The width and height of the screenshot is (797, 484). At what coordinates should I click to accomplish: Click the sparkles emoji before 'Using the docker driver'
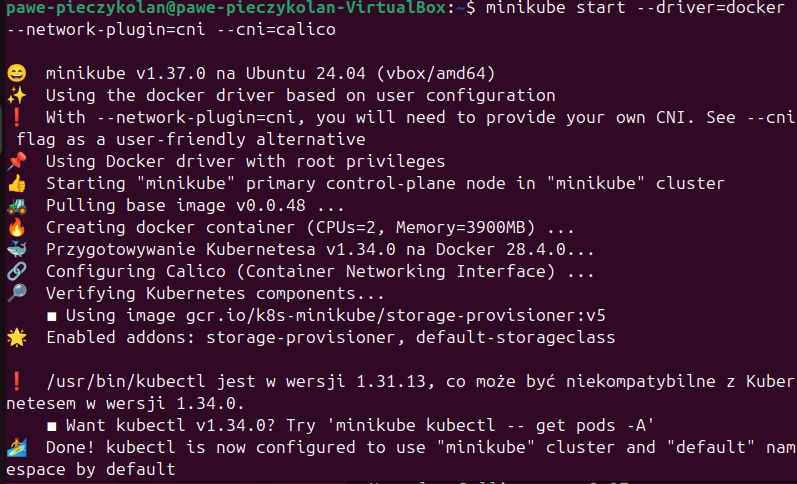click(16, 95)
